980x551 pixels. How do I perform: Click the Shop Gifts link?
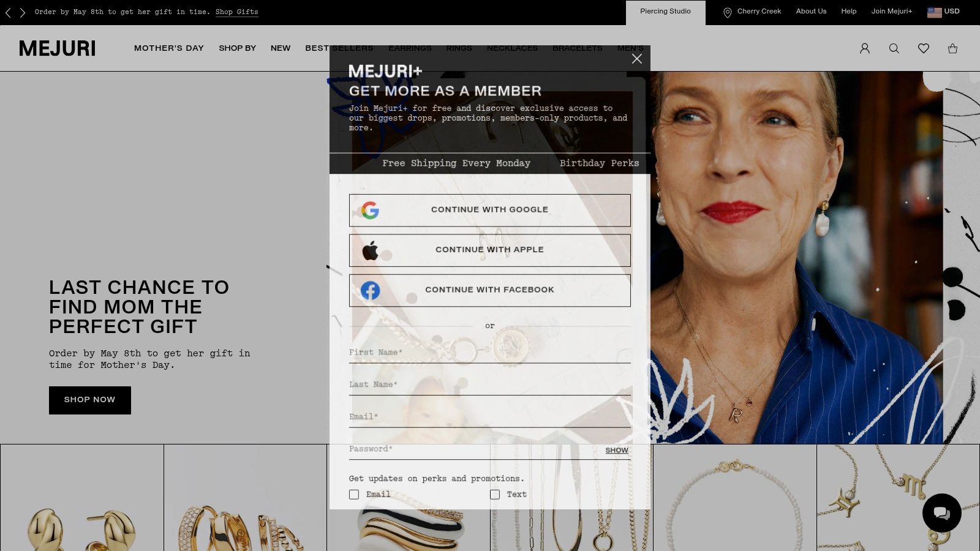pyautogui.click(x=237, y=12)
